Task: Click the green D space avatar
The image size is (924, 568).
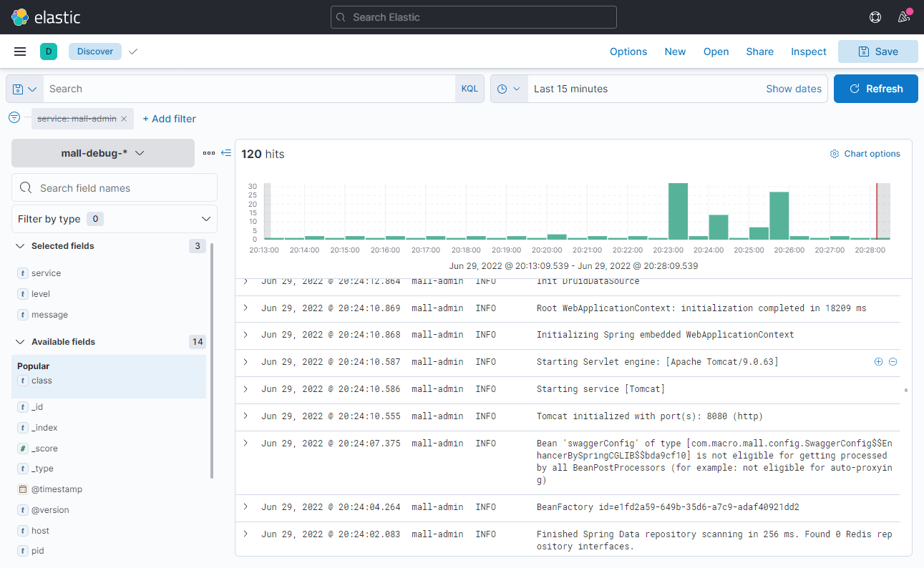Action: (49, 52)
